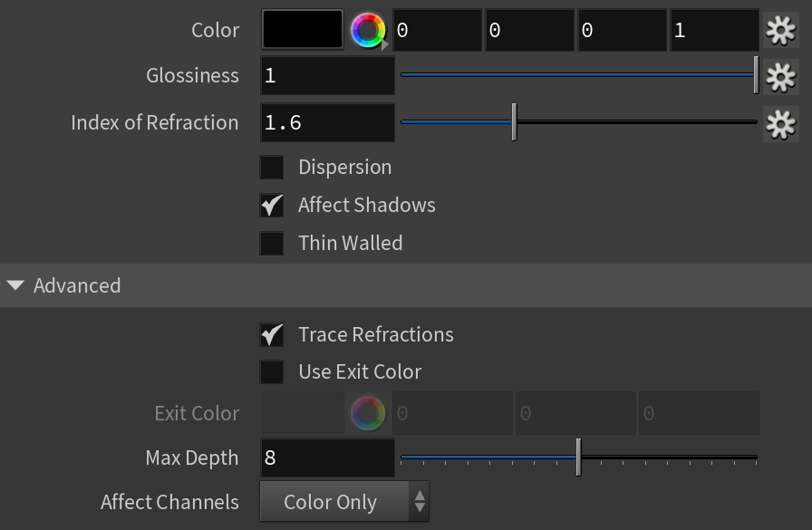Click the Glossiness value field

tap(327, 75)
